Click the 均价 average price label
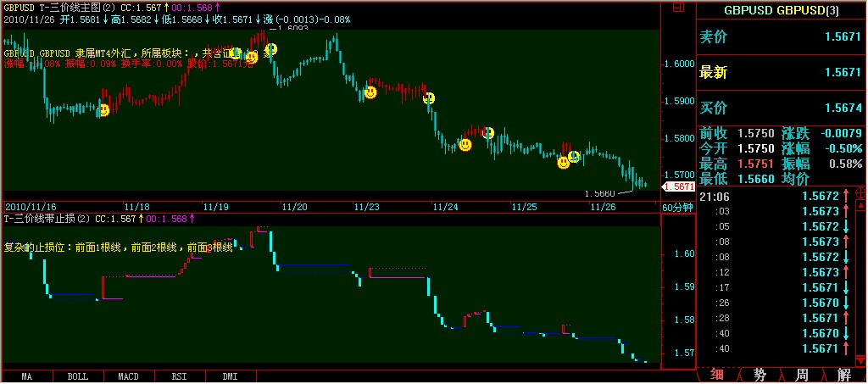The image size is (868, 384). pyautogui.click(x=795, y=179)
